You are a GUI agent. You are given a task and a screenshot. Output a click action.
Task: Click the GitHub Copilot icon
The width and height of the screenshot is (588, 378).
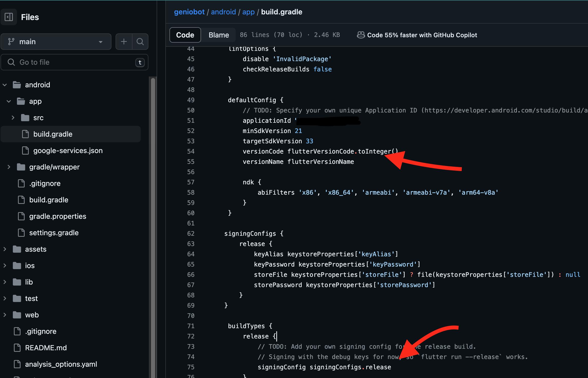(361, 35)
